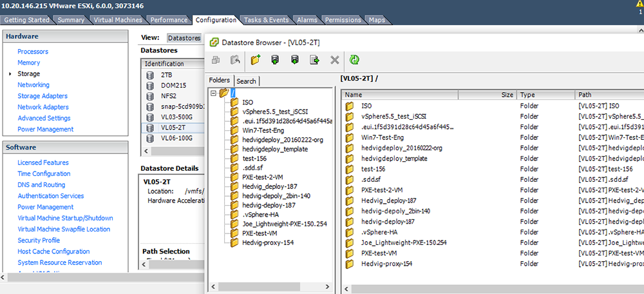Open the Processors hardware link

pos(33,52)
